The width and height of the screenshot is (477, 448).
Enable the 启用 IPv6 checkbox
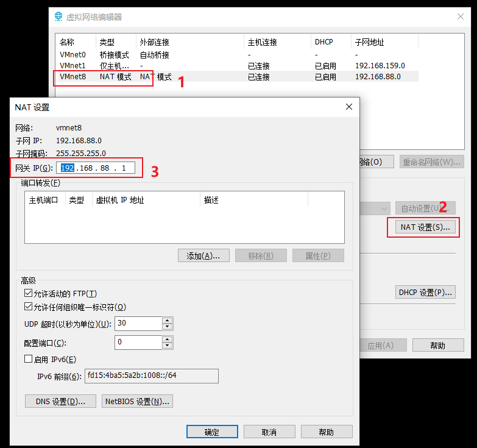click(28, 359)
